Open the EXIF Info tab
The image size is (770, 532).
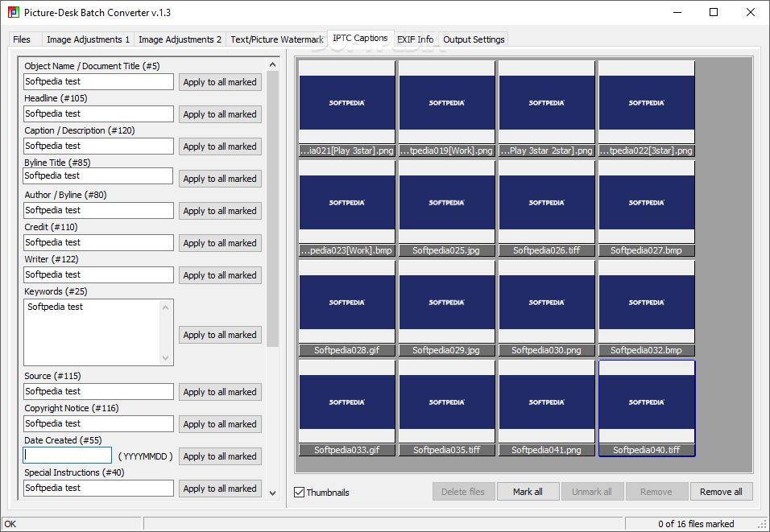coord(415,39)
